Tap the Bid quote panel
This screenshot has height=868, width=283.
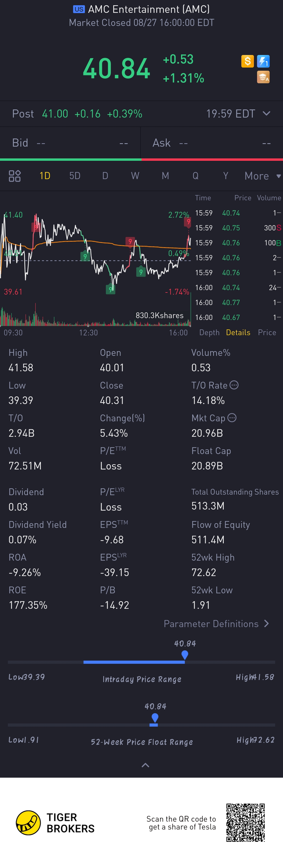(x=70, y=143)
